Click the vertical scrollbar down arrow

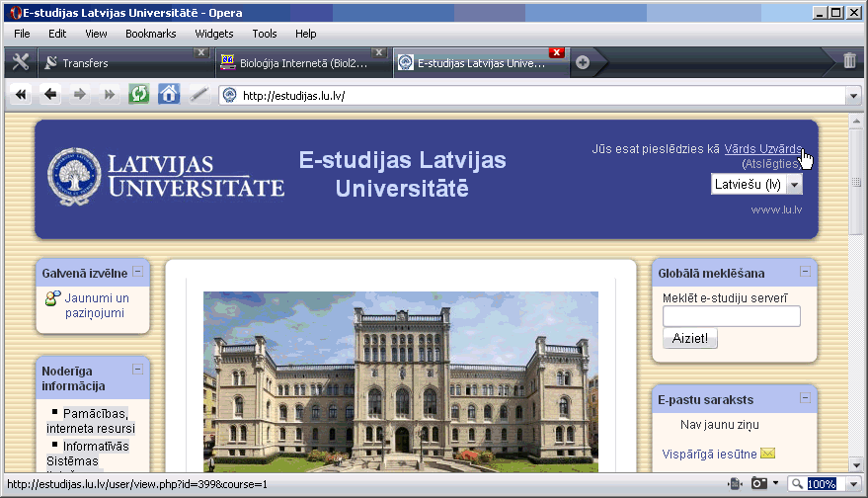856,465
